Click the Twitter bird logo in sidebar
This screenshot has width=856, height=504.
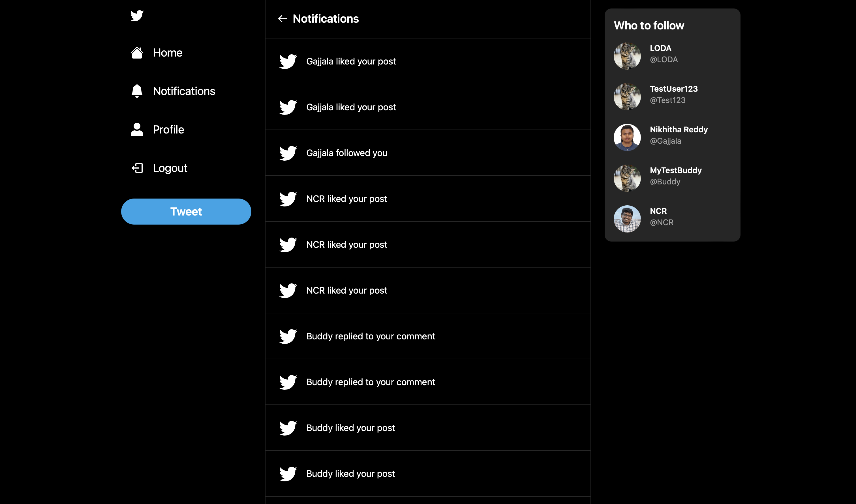point(137,16)
